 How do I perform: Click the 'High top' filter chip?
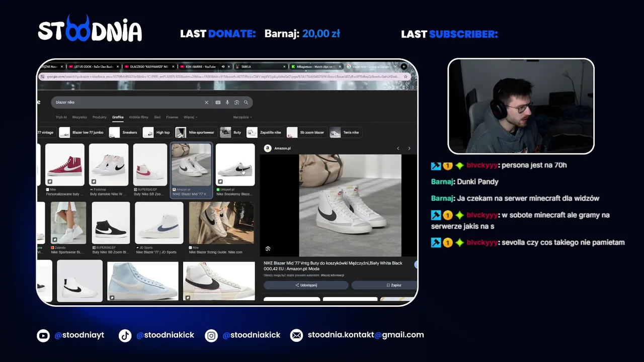tap(157, 132)
